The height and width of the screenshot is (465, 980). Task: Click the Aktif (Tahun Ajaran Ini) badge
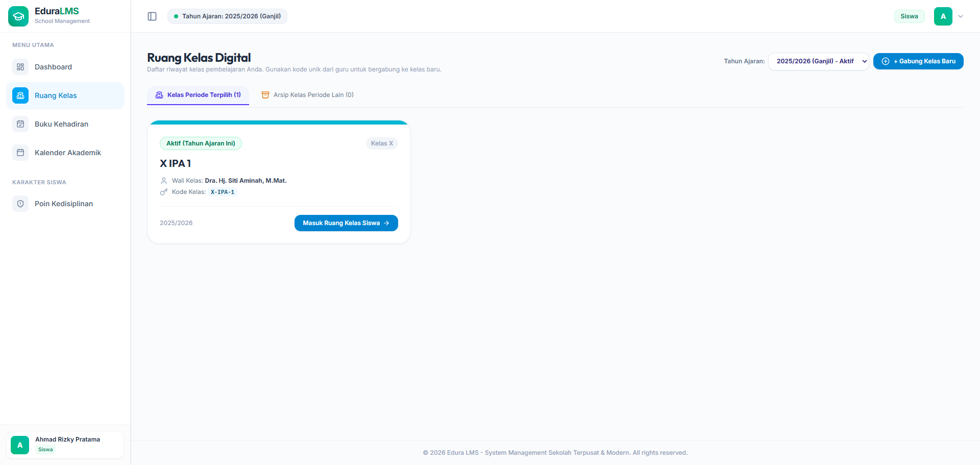point(201,143)
